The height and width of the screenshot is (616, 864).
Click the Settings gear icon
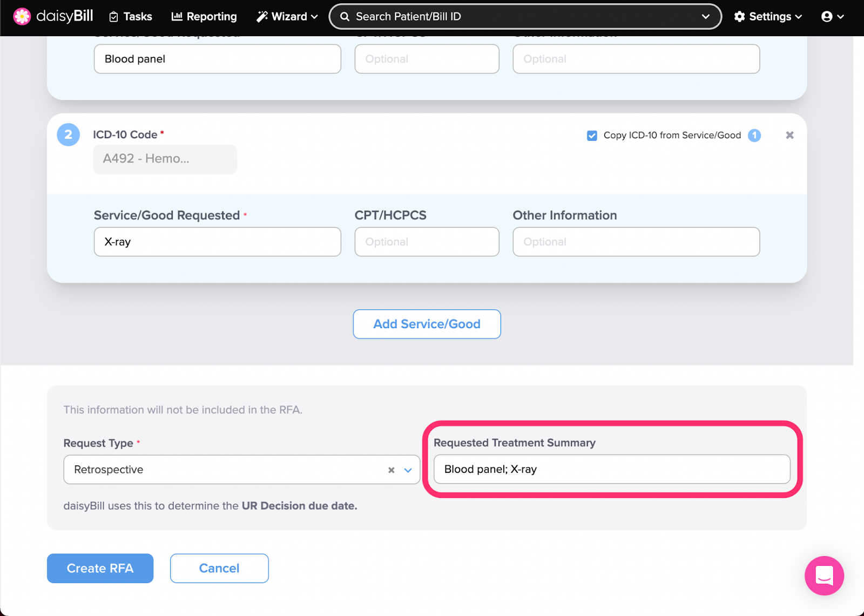click(x=739, y=17)
